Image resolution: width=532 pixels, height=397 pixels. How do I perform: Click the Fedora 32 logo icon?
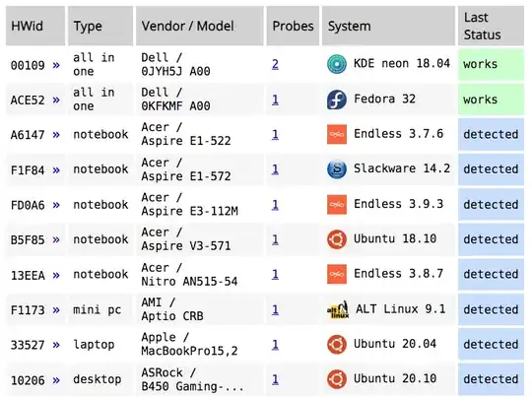tap(337, 99)
